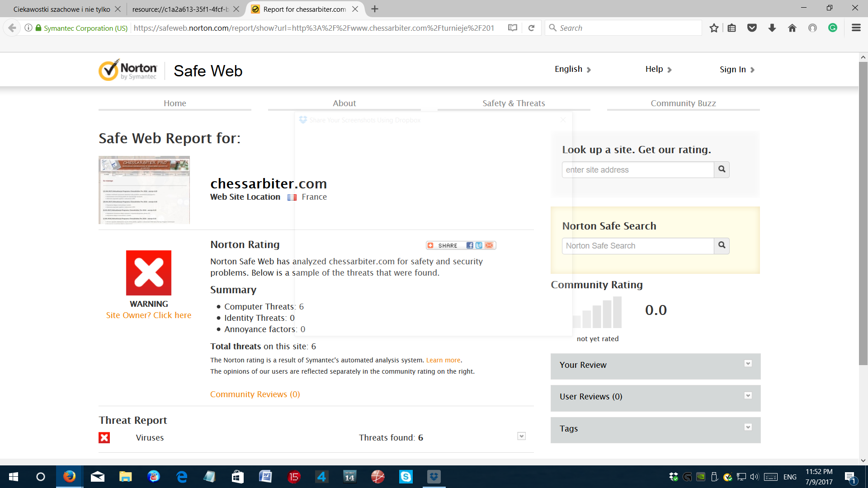Click the community rating bars graphic

point(597,312)
